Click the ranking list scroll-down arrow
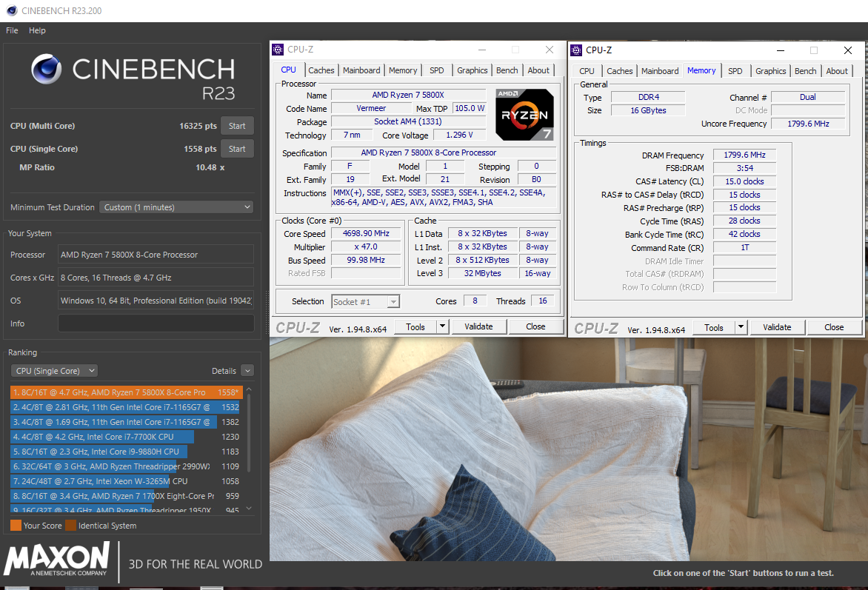868x590 pixels. click(x=249, y=508)
